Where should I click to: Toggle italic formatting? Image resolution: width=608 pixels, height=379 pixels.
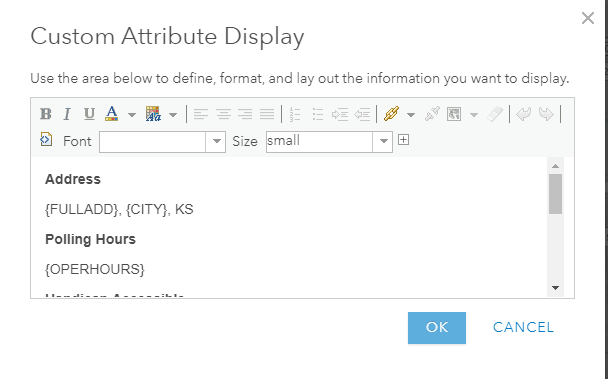coord(67,114)
